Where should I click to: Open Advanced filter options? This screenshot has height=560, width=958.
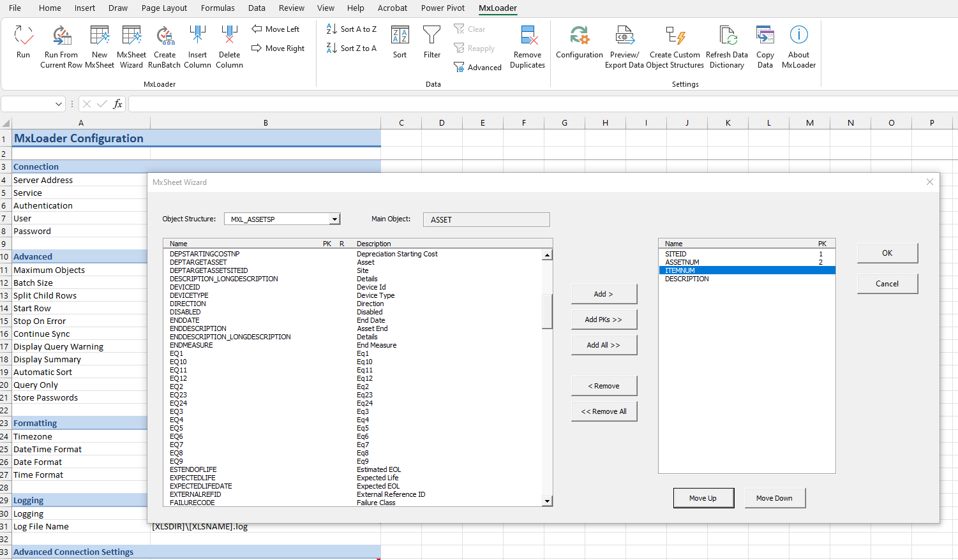pyautogui.click(x=478, y=68)
